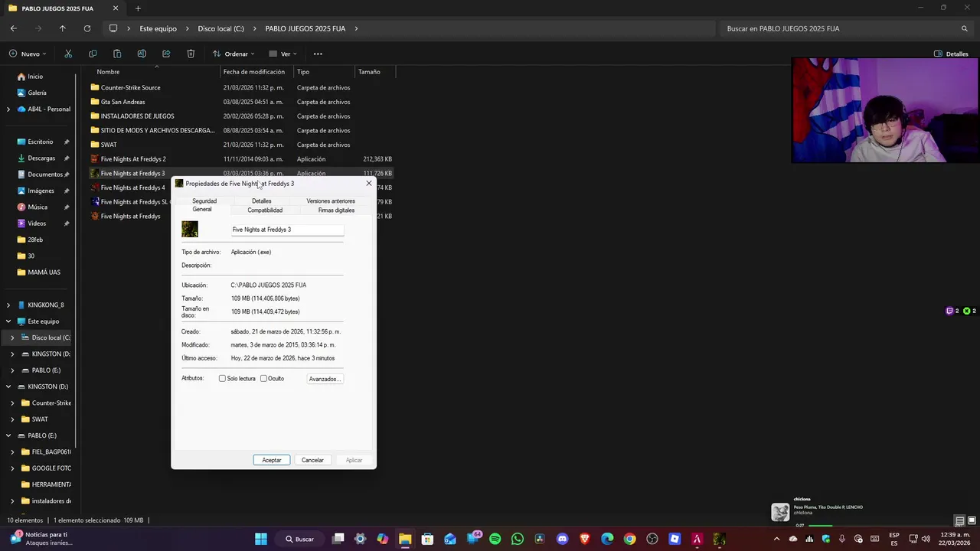This screenshot has height=551, width=980.
Task: Switch to large thumbnails view icon in status bar
Action: pos(972,521)
